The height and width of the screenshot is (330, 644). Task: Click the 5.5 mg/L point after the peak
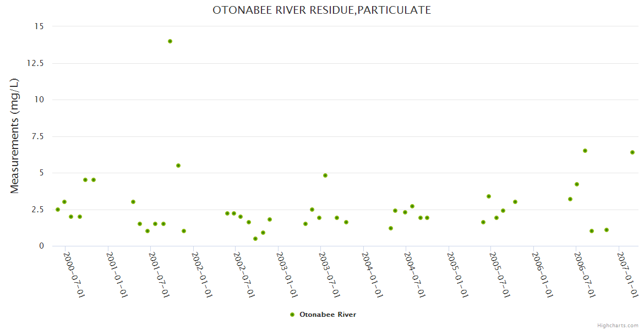pos(178,166)
